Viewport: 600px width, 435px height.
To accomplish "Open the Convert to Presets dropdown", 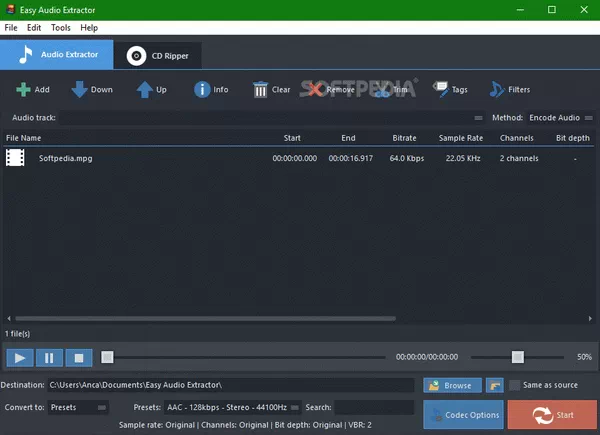I will point(78,407).
